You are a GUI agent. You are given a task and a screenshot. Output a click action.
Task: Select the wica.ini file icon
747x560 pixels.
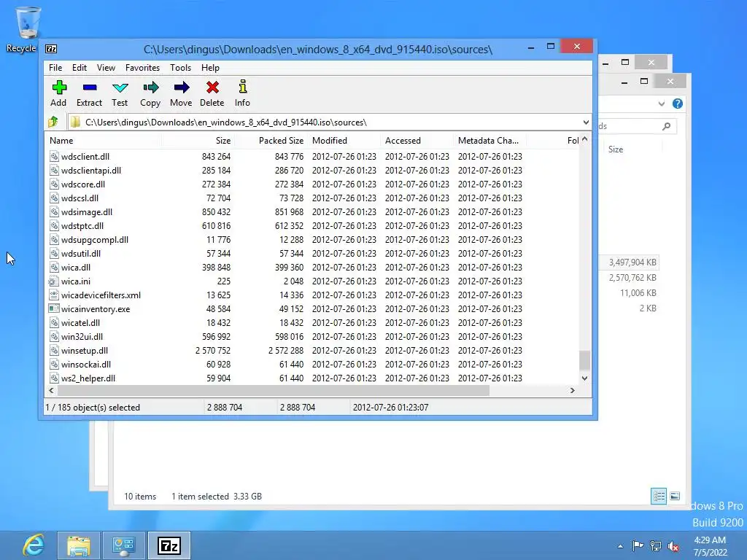(54, 281)
